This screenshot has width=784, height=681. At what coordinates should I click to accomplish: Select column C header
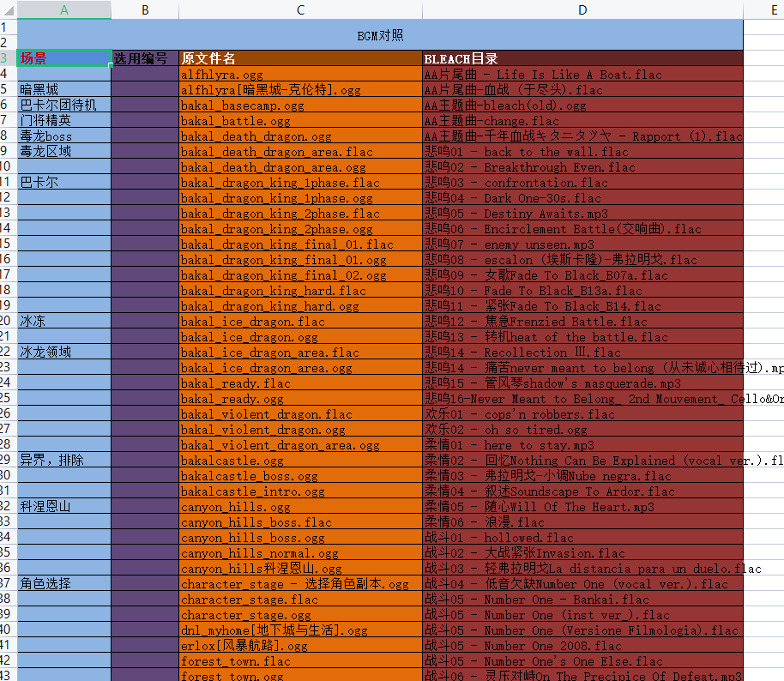[x=300, y=9]
